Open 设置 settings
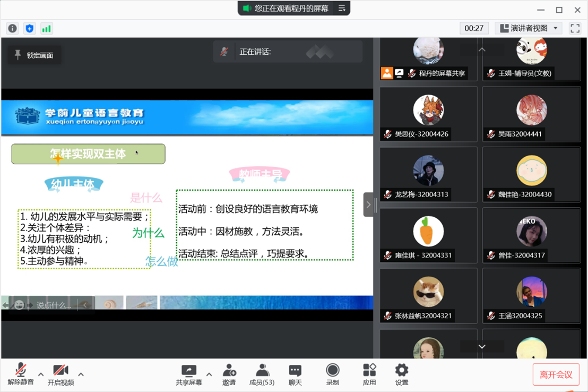 (x=402, y=374)
